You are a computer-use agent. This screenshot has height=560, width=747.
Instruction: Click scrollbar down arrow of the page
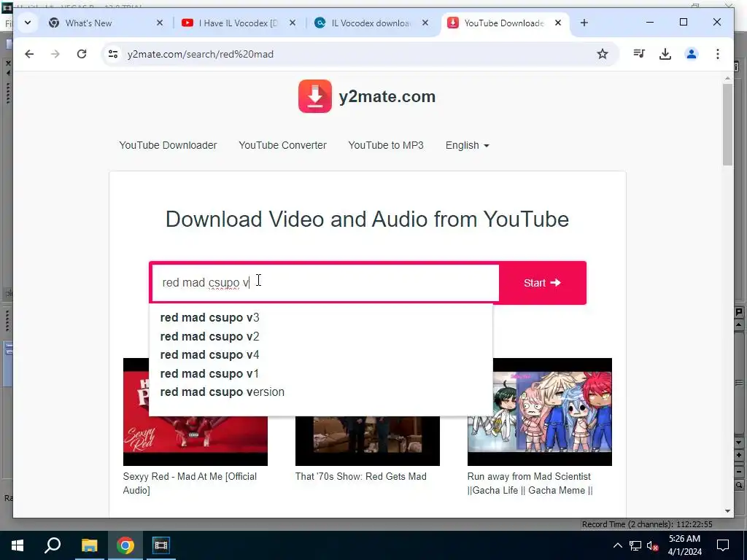point(727,511)
